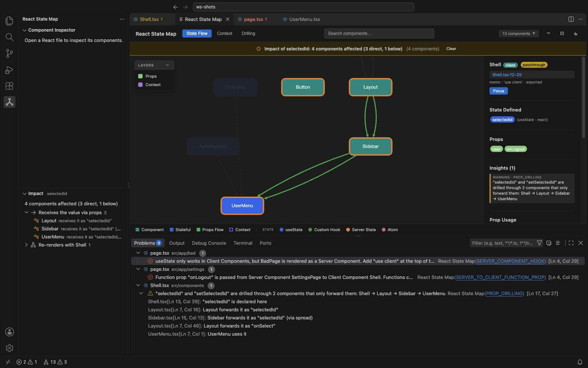Go back with the left arrow
The image size is (588, 368).
(x=176, y=7)
